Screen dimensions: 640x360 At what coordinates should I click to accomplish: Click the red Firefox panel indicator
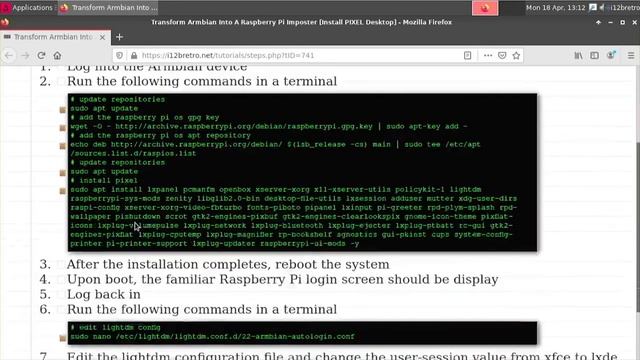point(485,8)
